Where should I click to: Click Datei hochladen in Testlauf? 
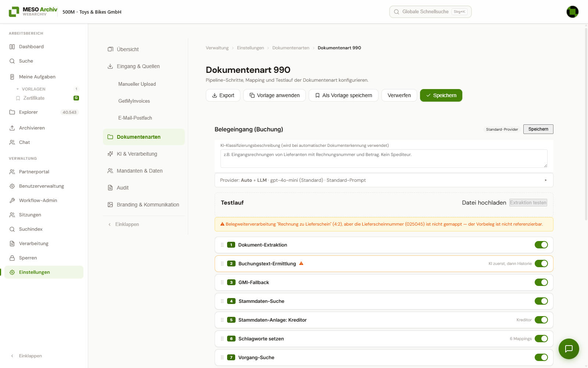click(x=484, y=203)
